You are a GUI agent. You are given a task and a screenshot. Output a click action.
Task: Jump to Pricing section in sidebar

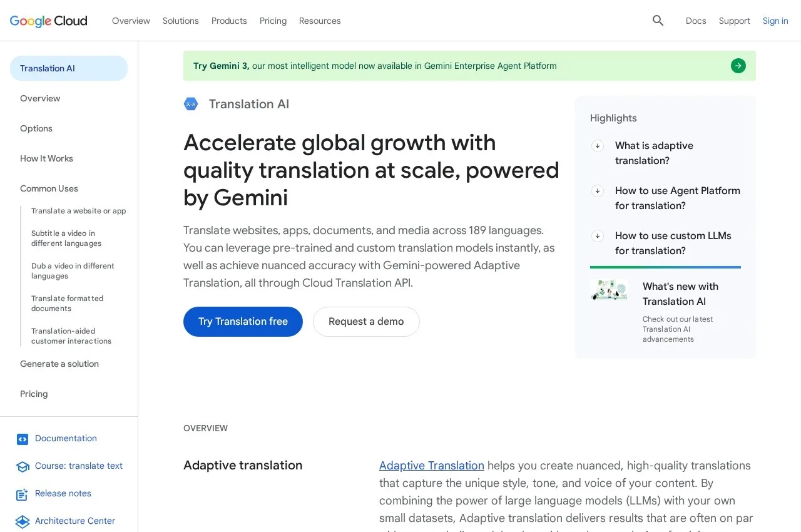[34, 394]
